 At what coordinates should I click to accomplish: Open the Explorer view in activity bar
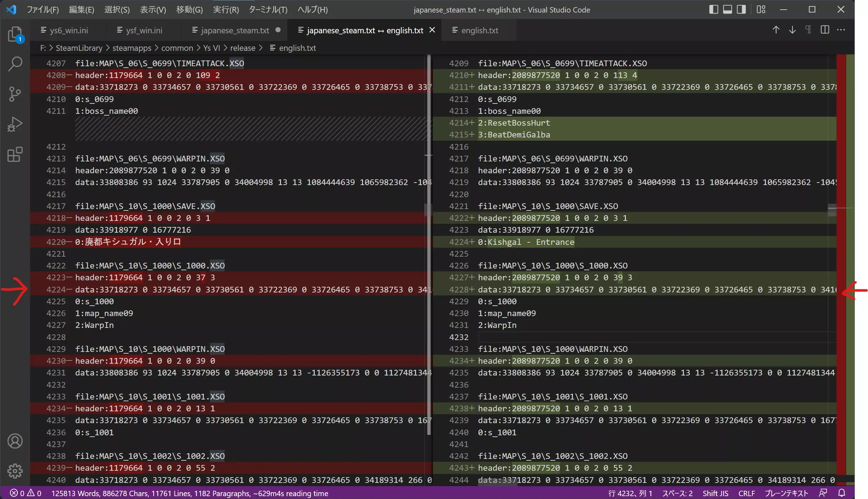[x=15, y=35]
